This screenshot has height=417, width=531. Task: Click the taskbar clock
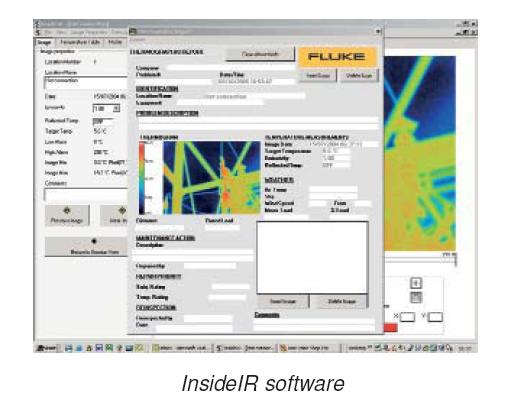tap(465, 348)
